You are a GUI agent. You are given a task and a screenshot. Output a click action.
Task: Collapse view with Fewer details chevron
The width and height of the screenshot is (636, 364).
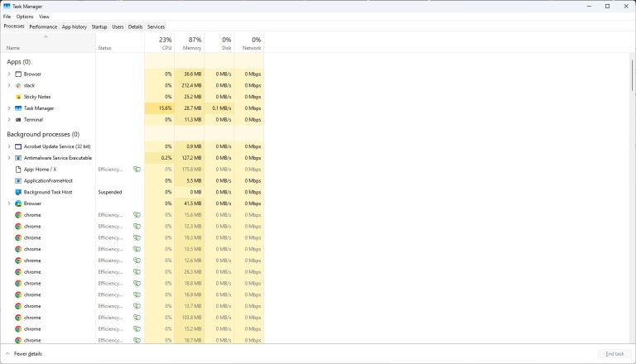click(7, 354)
